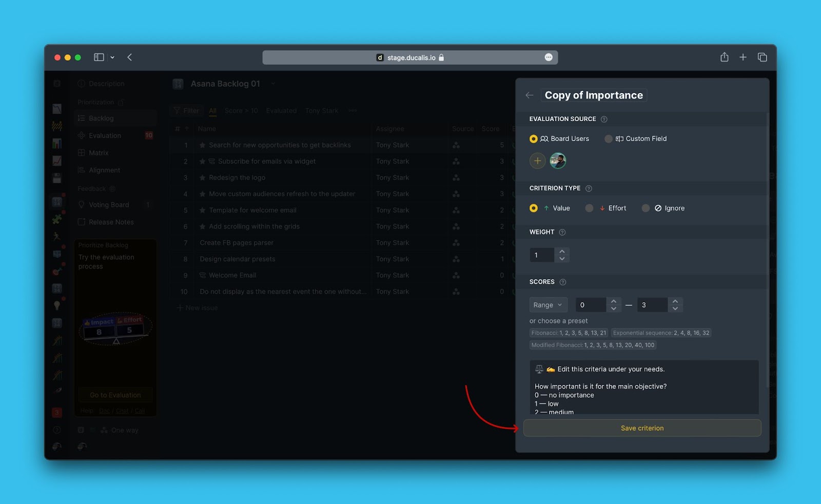Open Safari share menu
The image size is (821, 504).
724,57
